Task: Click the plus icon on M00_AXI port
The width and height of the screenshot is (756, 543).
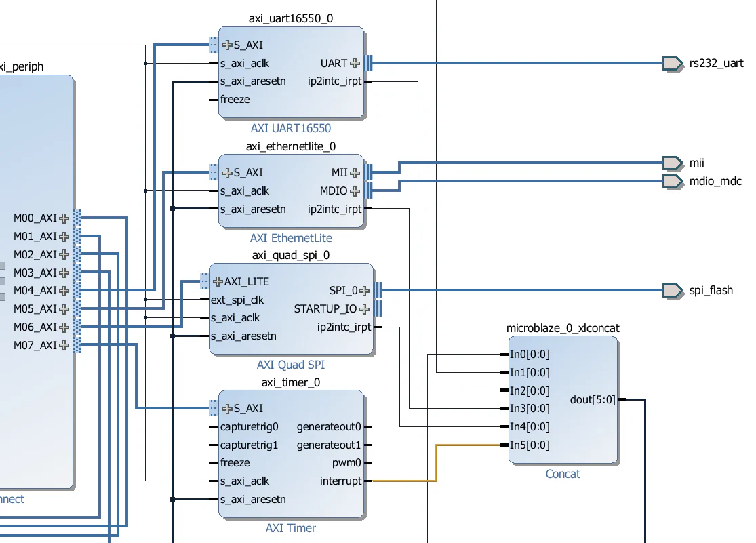Action: tap(64, 218)
